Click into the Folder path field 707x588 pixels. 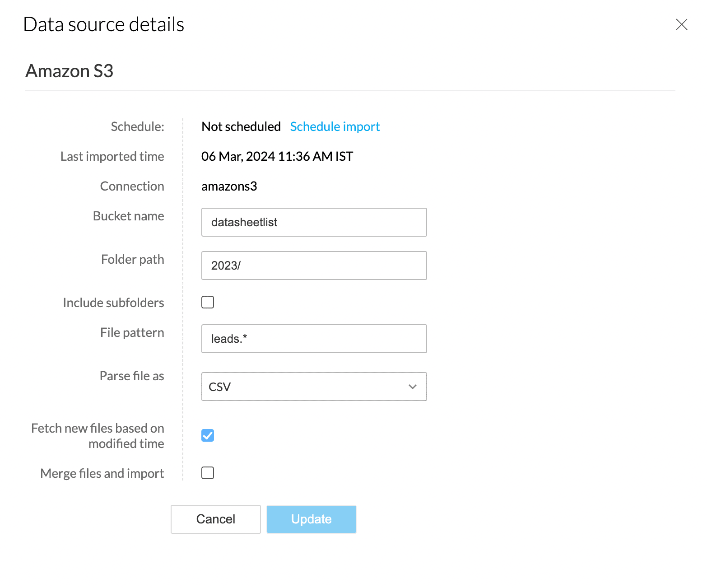314,266
